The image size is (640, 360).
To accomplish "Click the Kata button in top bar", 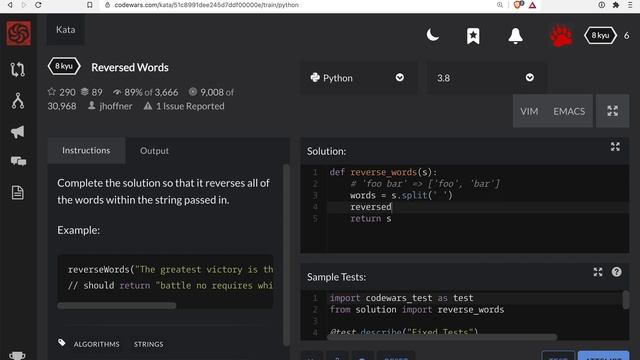I will (x=65, y=30).
